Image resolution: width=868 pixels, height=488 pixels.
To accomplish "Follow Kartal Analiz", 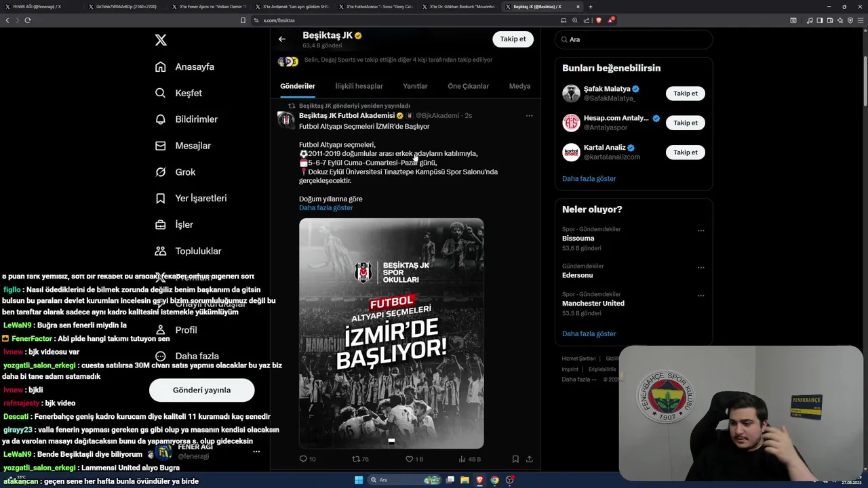I will point(685,152).
